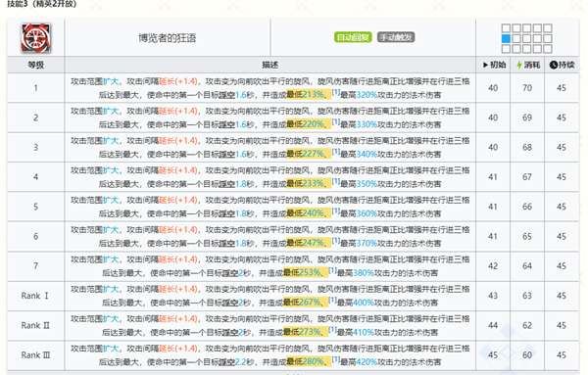Select the Rank Ⅰ row label
588x375 pixels.
coord(35,296)
